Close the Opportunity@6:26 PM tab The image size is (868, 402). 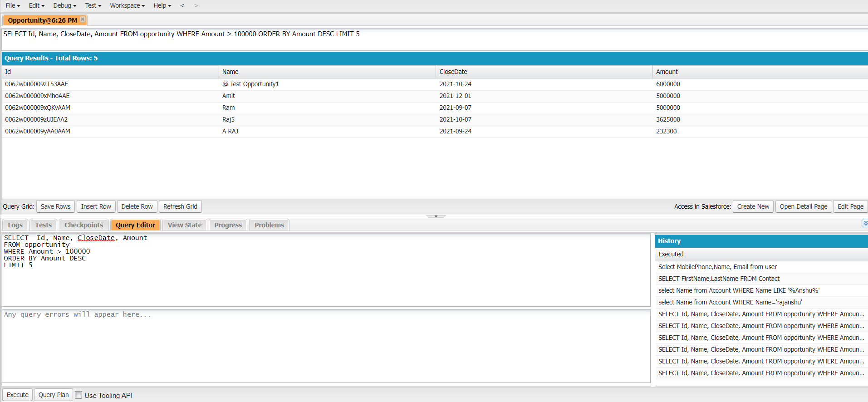click(83, 19)
